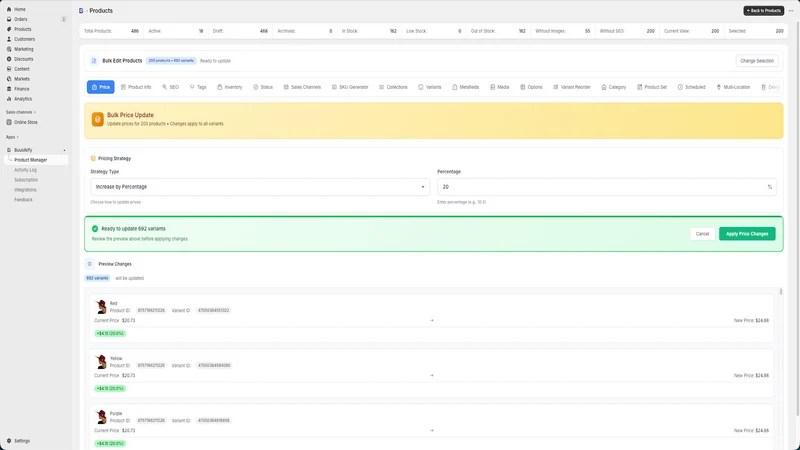Image resolution: width=800 pixels, height=450 pixels.
Task: Click the Bulk Price Update orange icon
Action: 97,119
